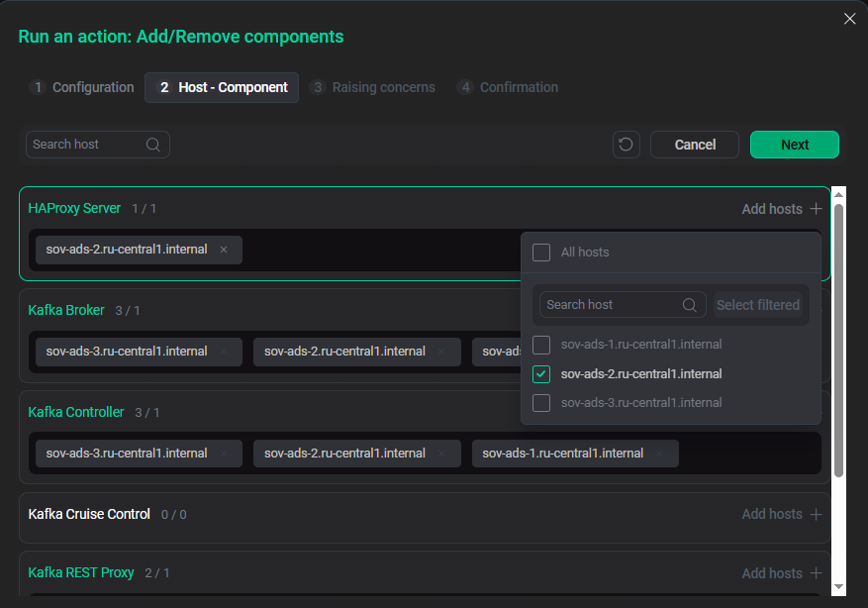Image resolution: width=868 pixels, height=608 pixels.
Task: Remove sov-ads-2 host from Kafka Broker
Action: point(441,352)
